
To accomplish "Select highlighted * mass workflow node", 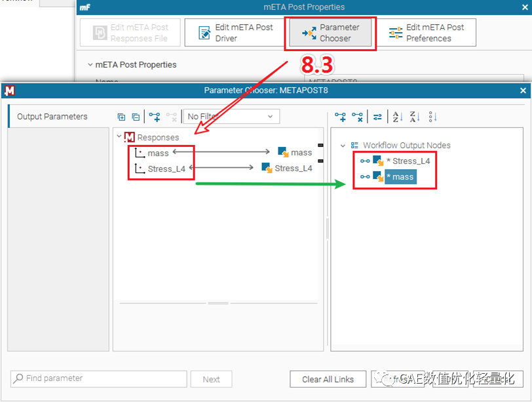I will [400, 177].
